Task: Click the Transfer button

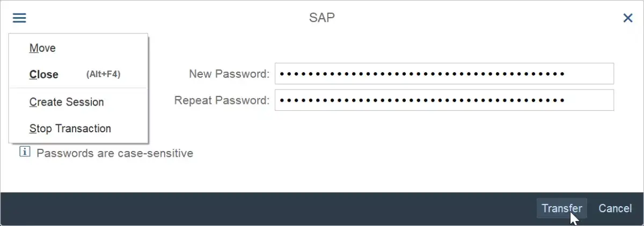Action: click(x=562, y=208)
